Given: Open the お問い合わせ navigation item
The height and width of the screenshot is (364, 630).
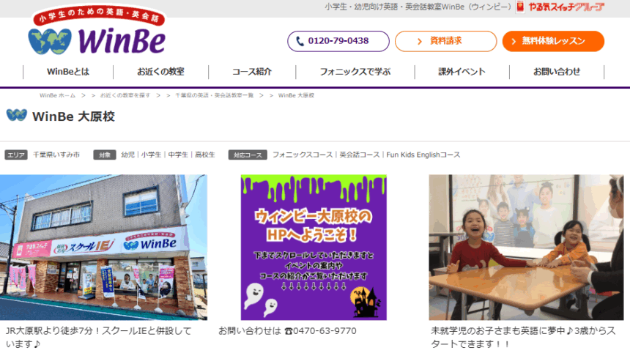Looking at the screenshot, I should tap(556, 72).
